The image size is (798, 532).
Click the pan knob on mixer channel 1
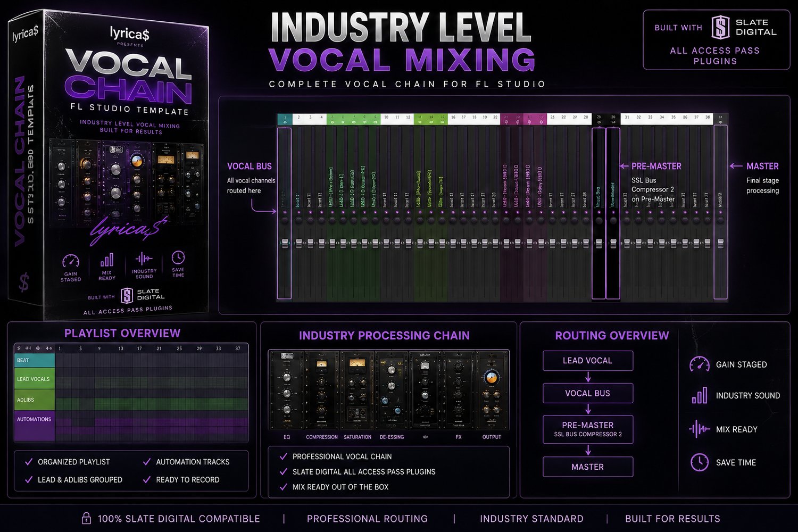(x=285, y=220)
